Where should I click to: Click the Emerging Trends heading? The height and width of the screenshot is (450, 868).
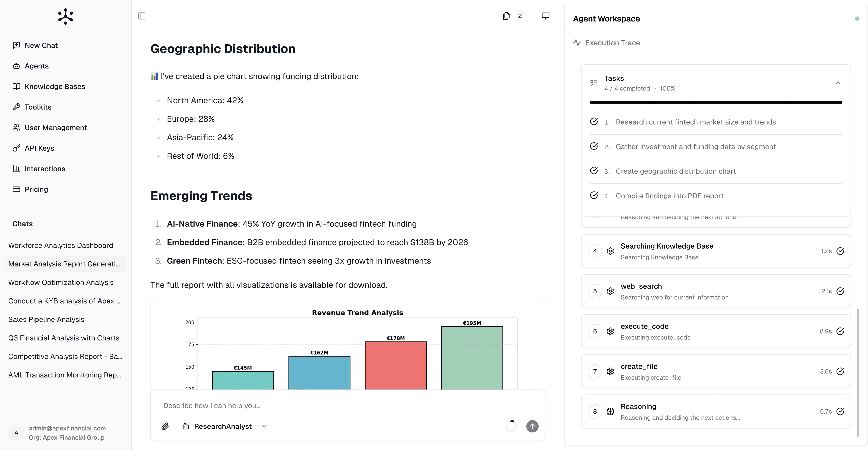click(201, 196)
